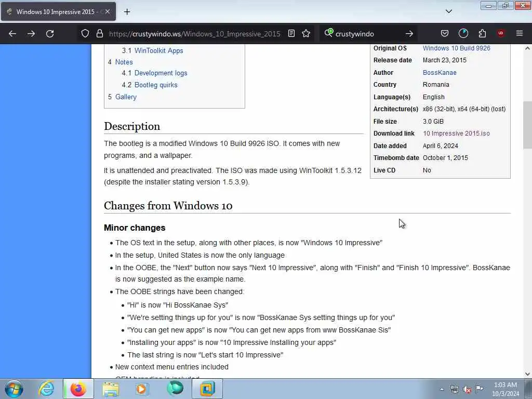Select the Windows 10 Impressive 2015 tab
This screenshot has width=532, height=399.
pyautogui.click(x=58, y=11)
